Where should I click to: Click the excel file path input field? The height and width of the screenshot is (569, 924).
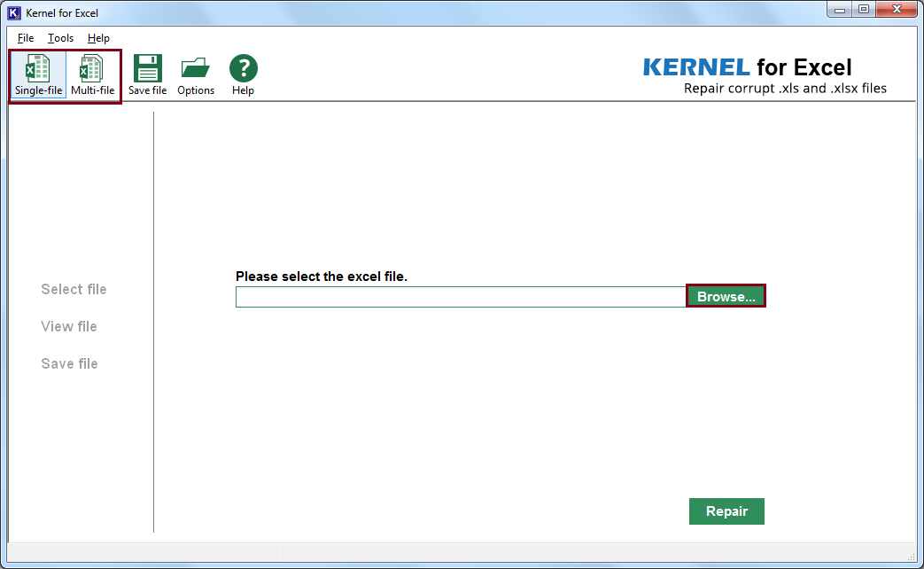pyautogui.click(x=461, y=297)
